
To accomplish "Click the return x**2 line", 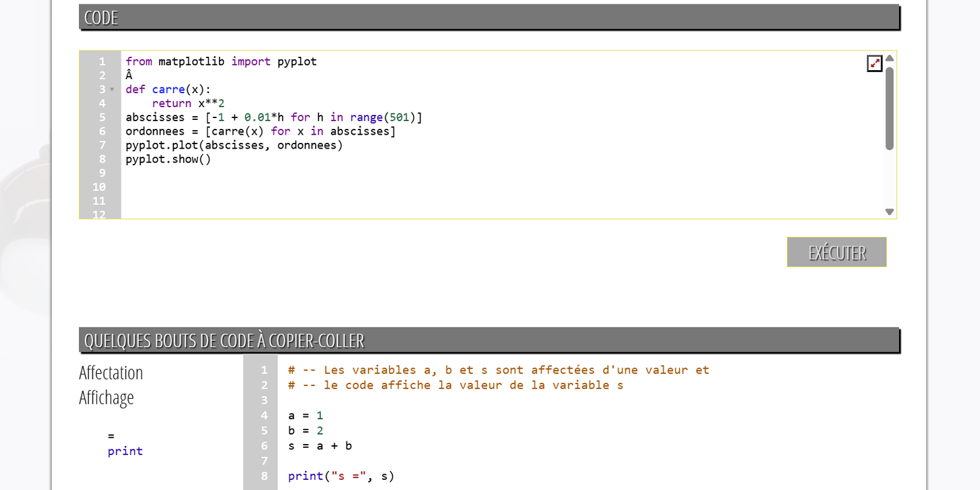I will pyautogui.click(x=188, y=103).
